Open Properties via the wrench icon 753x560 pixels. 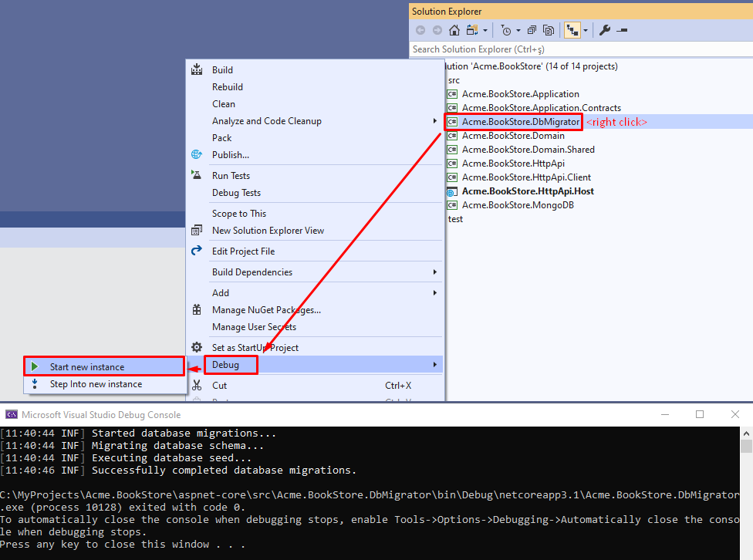pyautogui.click(x=605, y=30)
